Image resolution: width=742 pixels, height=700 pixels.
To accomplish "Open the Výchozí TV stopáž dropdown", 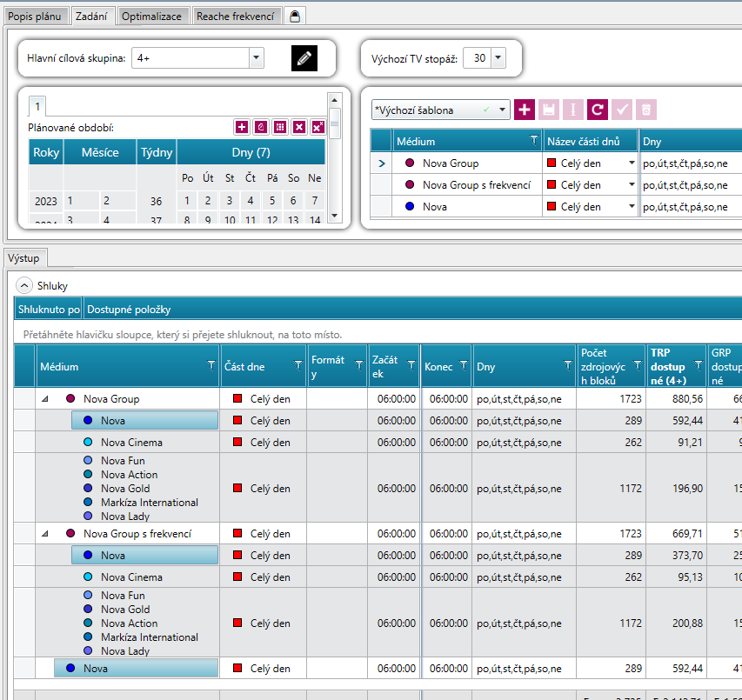I will click(498, 58).
